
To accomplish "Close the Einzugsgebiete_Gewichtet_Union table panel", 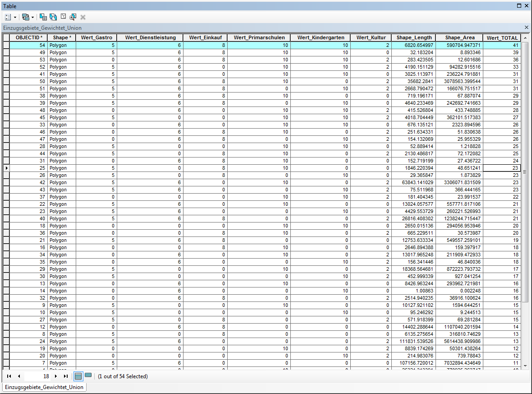I will pos(526,28).
